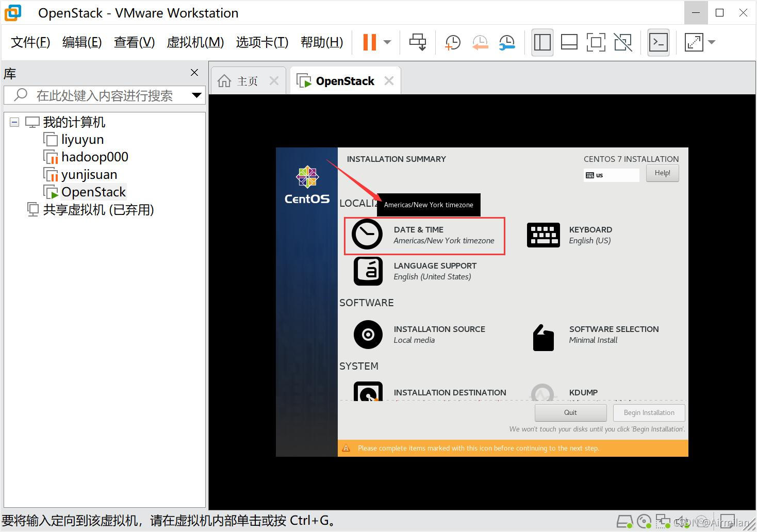Click the CentOS logo

(x=307, y=185)
